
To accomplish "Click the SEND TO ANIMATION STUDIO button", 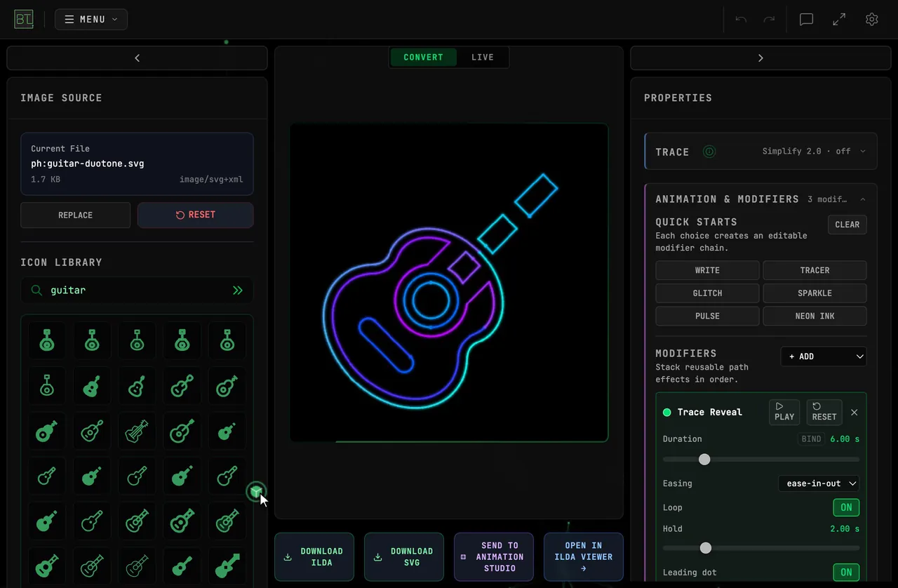I will pos(494,557).
